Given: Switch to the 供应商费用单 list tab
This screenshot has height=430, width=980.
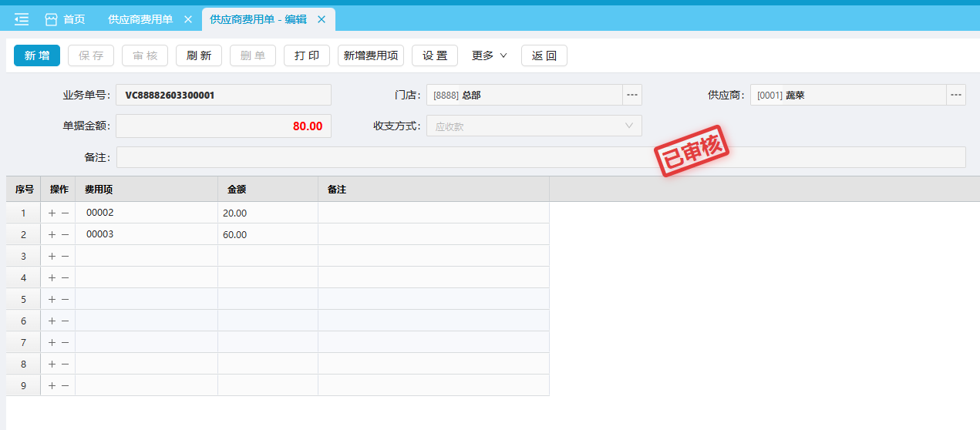Looking at the screenshot, I should pos(140,19).
